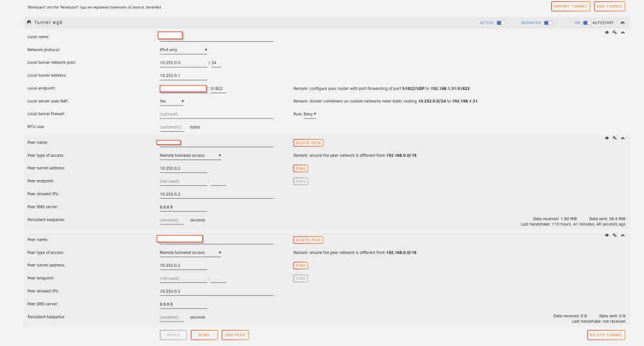Open the Network protocol dropdown
The width and height of the screenshot is (644, 346).
(183, 50)
